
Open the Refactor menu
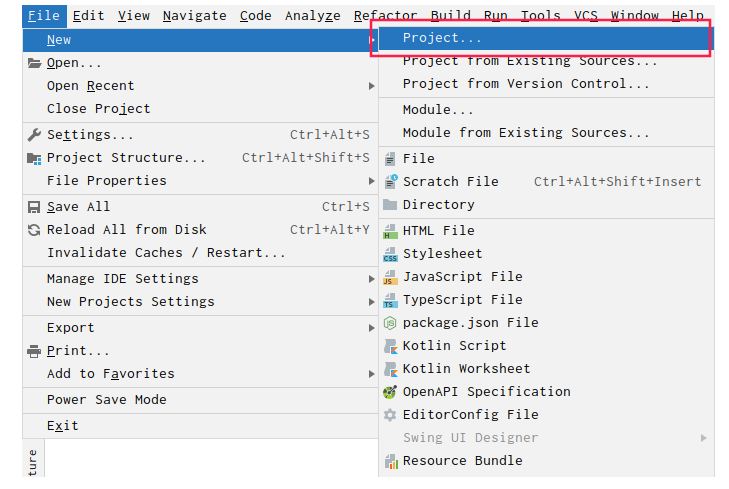pyautogui.click(x=385, y=16)
